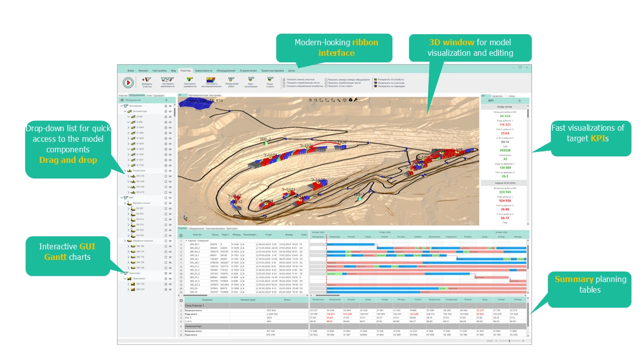The height and width of the screenshot is (362, 644).
Task: Click zoom slider in bottom status bar
Action: point(509,341)
